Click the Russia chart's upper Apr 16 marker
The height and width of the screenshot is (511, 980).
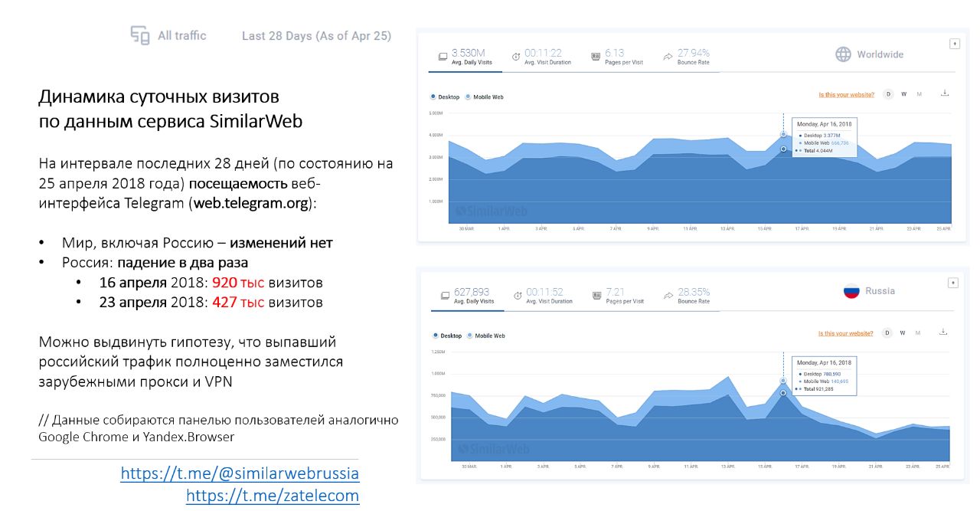click(x=782, y=380)
